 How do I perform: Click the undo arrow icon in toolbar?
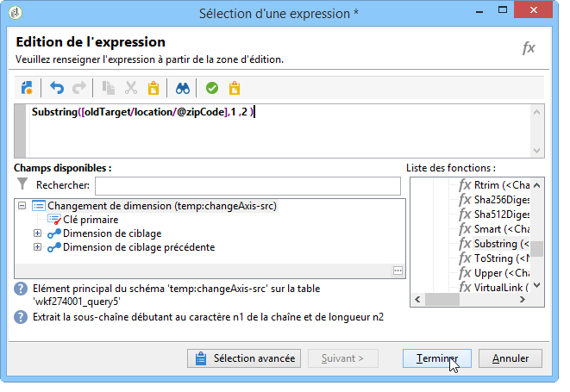tap(57, 88)
